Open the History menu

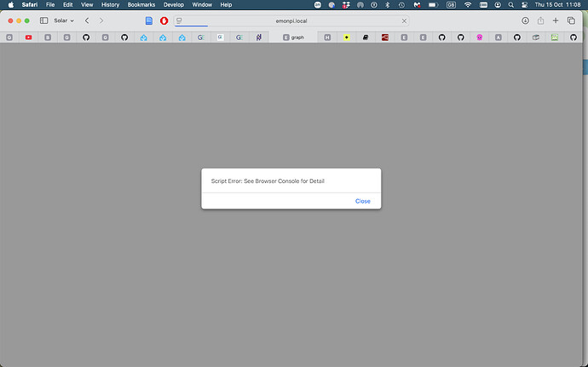110,5
